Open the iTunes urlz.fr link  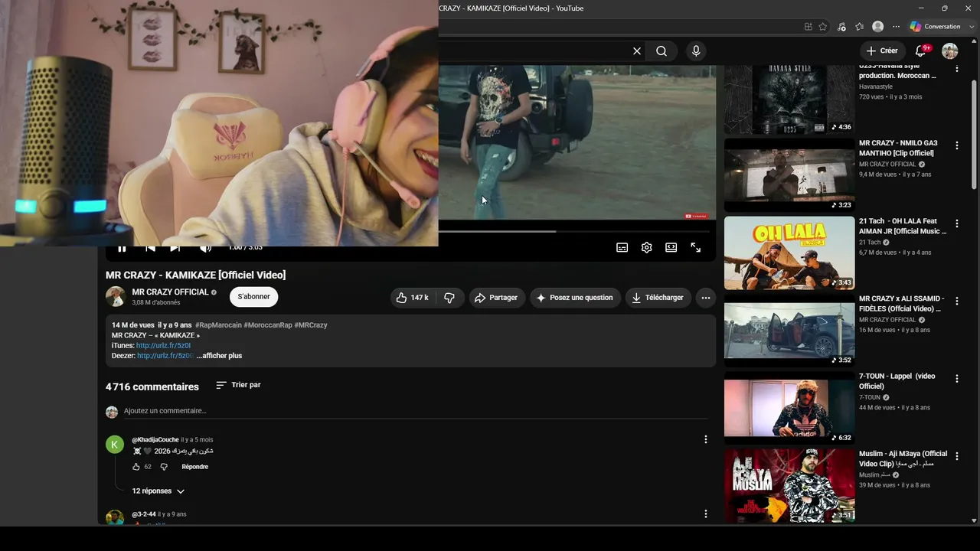pos(163,346)
